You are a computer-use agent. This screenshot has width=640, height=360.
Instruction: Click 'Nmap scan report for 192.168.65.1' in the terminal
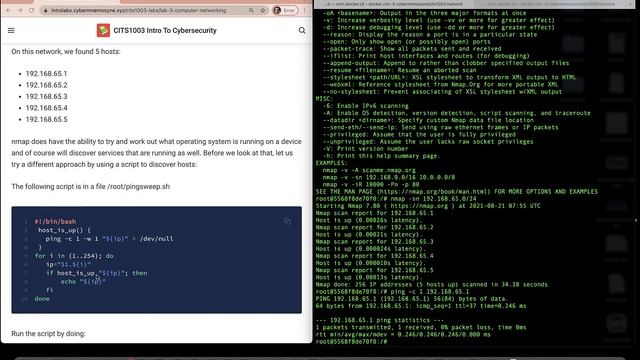pyautogui.click(x=374, y=213)
